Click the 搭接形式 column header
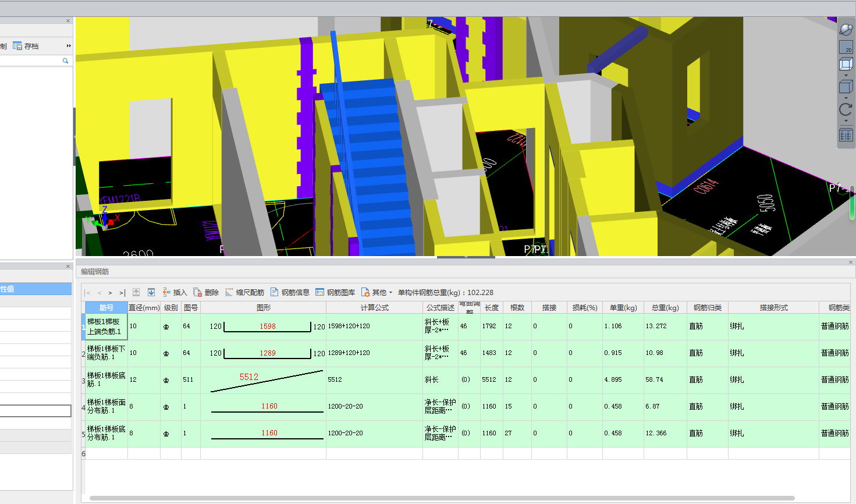 click(774, 308)
